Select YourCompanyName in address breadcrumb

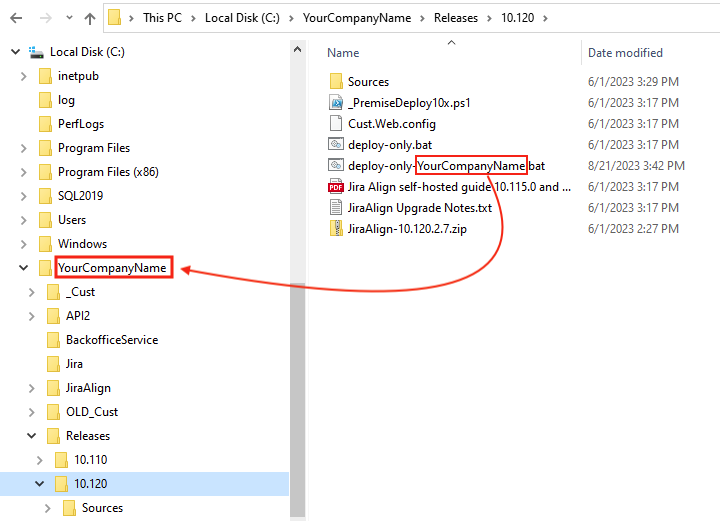(x=357, y=18)
